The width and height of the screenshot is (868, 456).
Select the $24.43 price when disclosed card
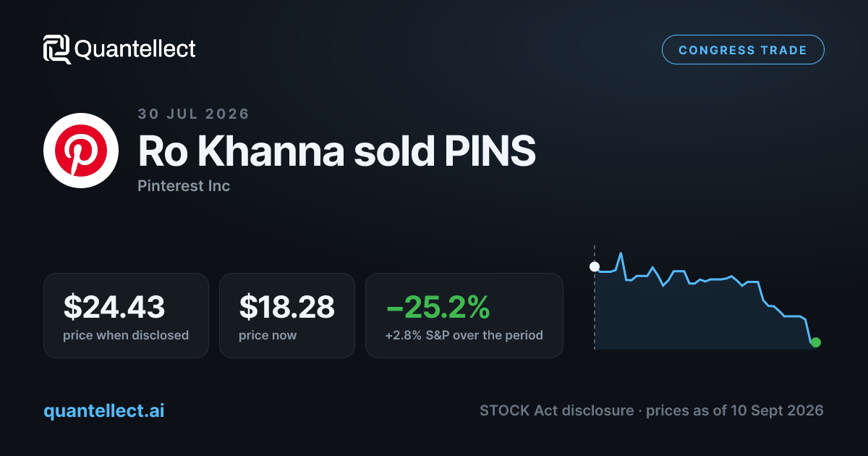[x=126, y=316]
